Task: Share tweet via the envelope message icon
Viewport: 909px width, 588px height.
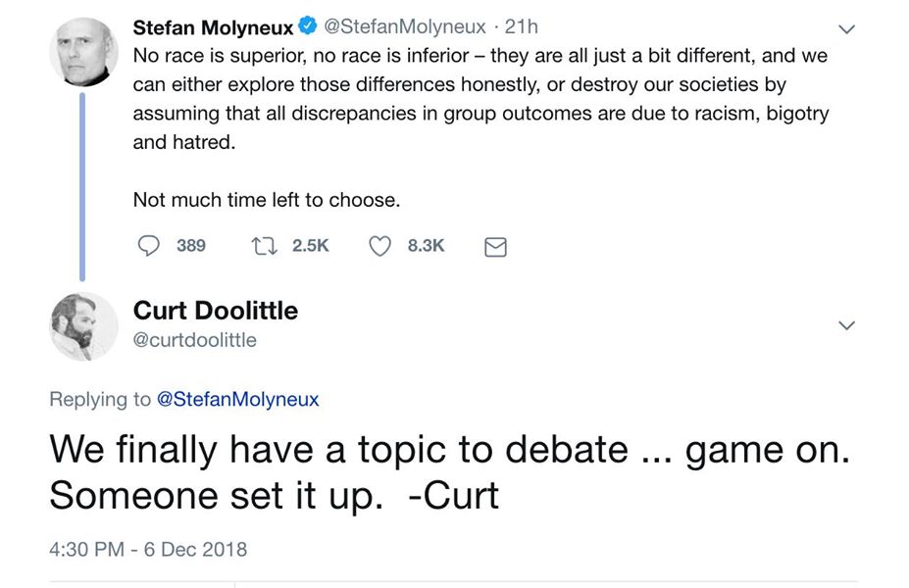Action: pos(496,247)
